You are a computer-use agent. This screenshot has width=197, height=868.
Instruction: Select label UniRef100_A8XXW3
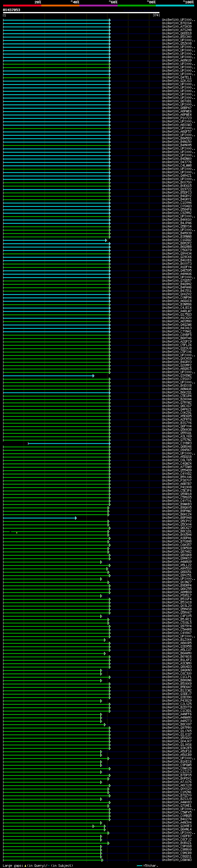[x=176, y=125]
